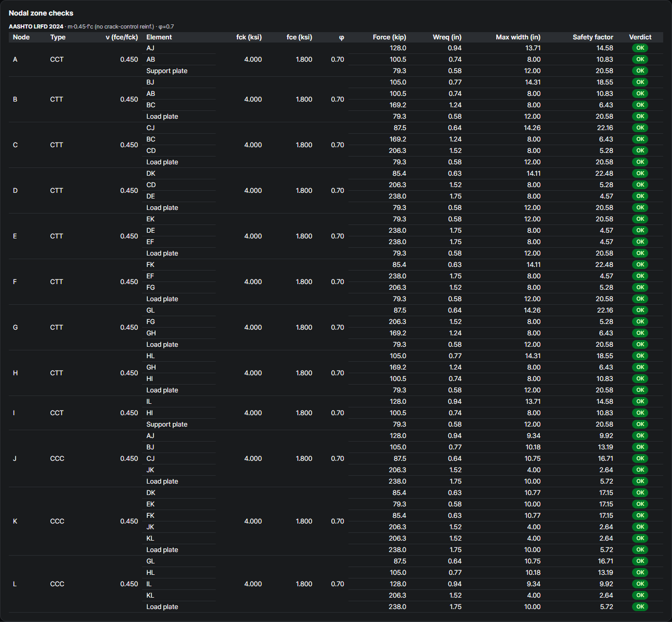The width and height of the screenshot is (672, 622).
Task: Click element "JK" under node J
Action: (150, 470)
